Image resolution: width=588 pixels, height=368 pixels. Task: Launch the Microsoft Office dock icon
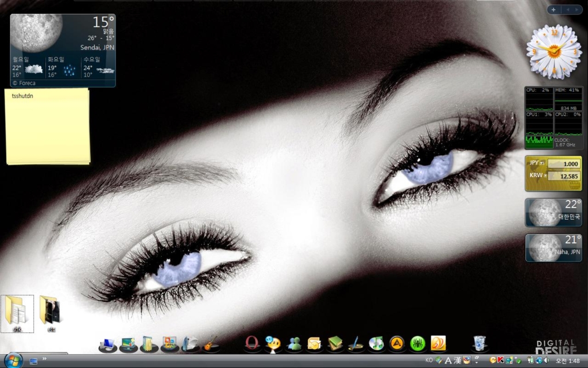point(169,344)
